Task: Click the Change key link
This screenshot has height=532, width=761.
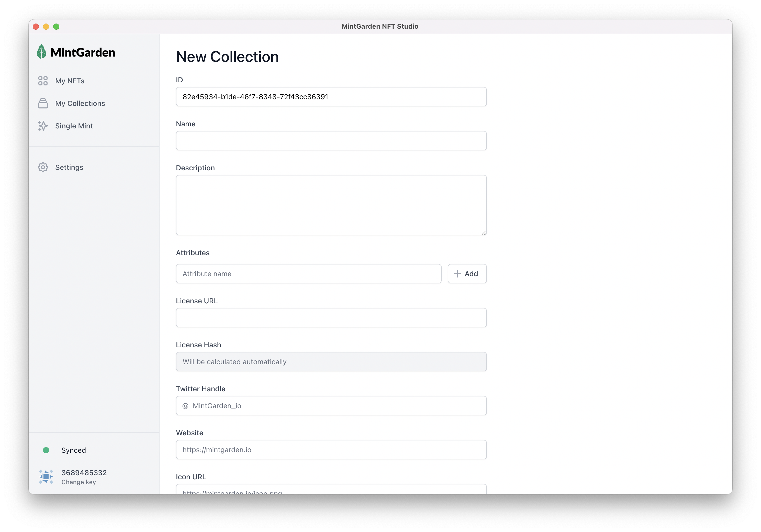Action: pos(78,482)
